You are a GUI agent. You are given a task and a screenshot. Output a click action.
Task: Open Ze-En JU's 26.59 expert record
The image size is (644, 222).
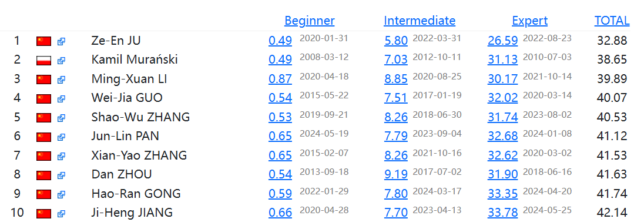(502, 41)
